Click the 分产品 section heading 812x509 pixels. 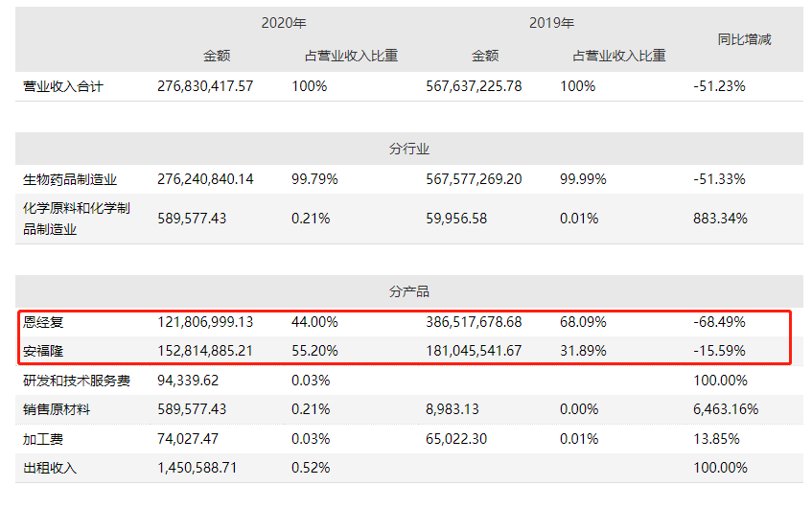[x=409, y=291]
